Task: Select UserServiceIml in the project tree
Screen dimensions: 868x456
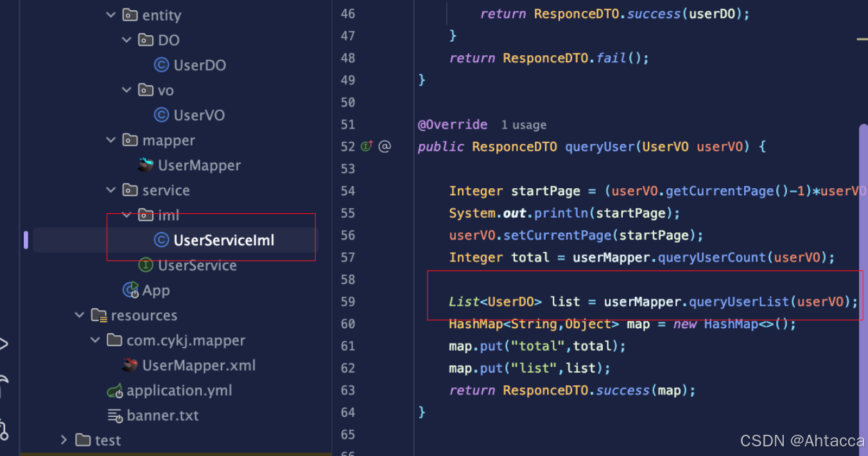Action: click(224, 240)
